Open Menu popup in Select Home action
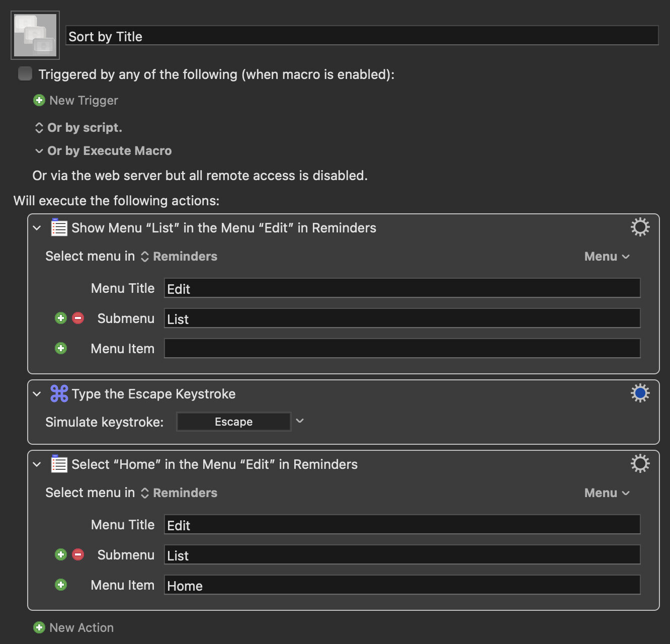 pyautogui.click(x=607, y=493)
